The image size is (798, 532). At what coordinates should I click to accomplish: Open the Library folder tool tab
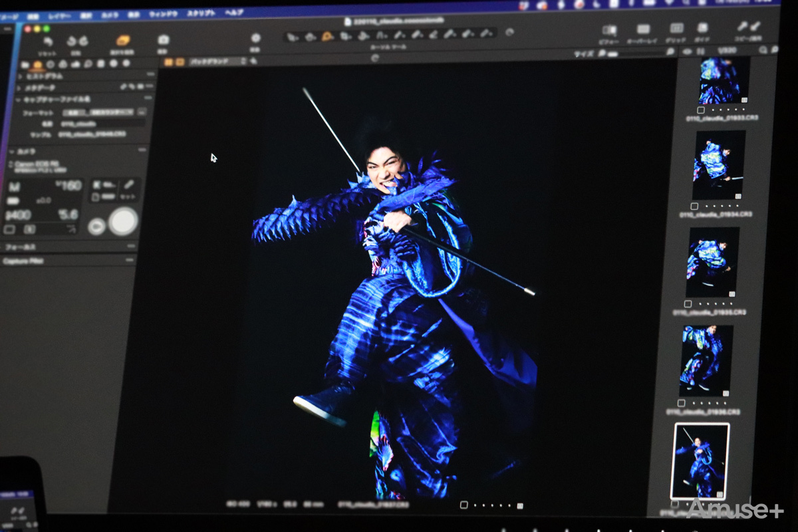click(25, 65)
